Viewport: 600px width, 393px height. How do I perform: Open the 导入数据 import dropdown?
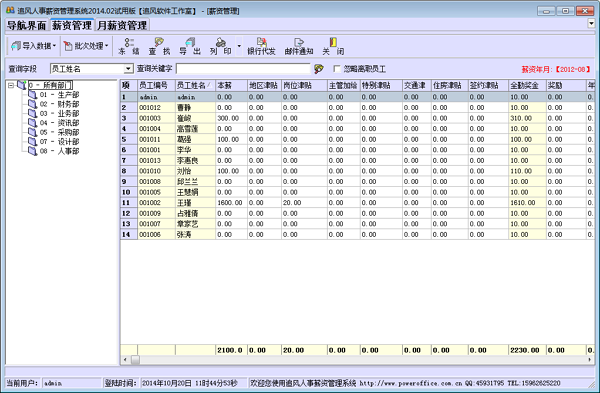point(34,46)
